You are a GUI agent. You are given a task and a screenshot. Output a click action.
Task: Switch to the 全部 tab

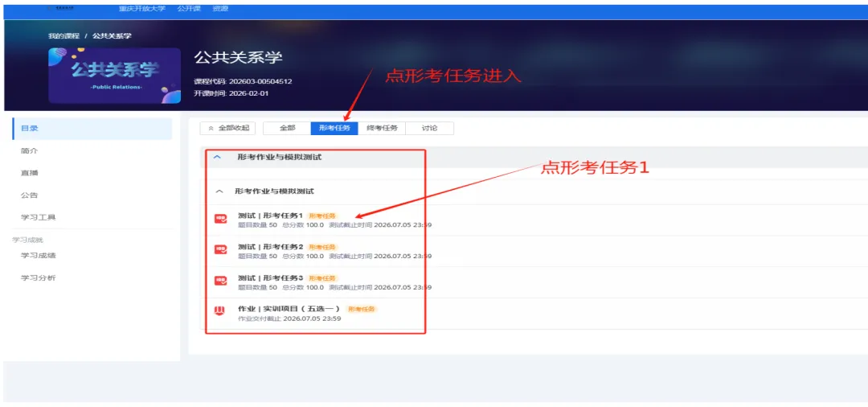(287, 128)
